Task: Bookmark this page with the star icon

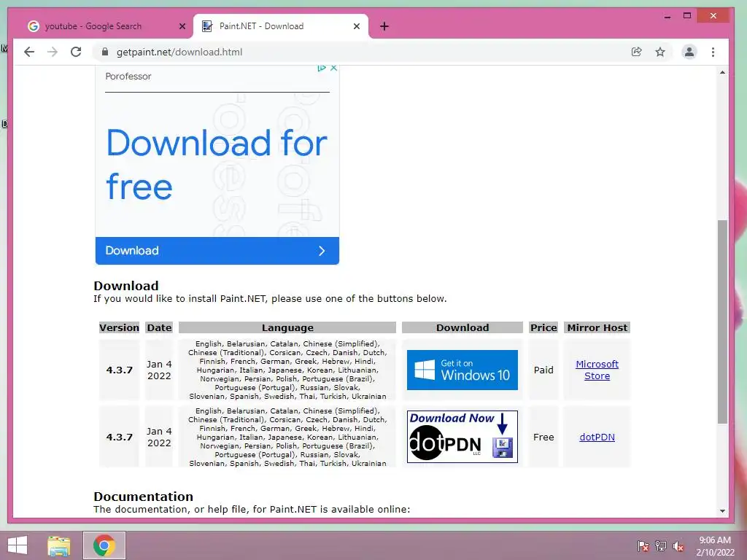Action: tap(659, 52)
